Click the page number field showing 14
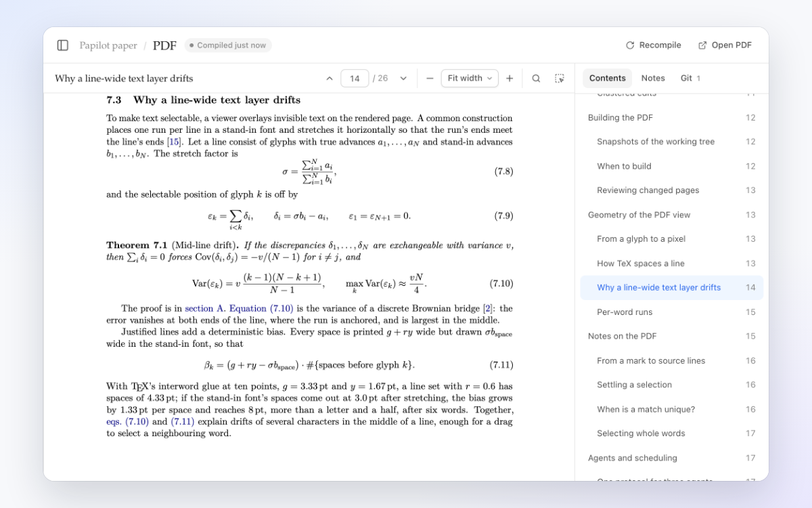This screenshot has height=508, width=812. (x=355, y=79)
